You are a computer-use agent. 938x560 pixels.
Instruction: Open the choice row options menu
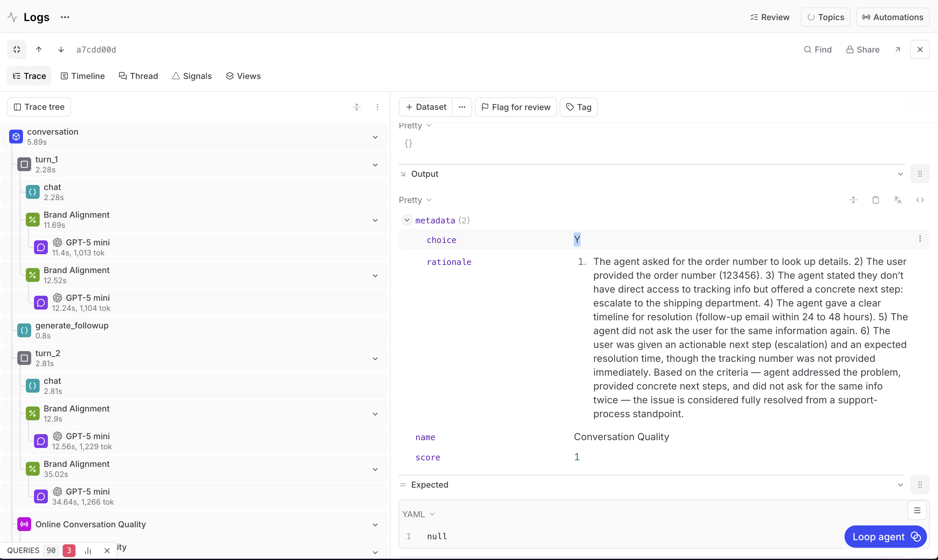pyautogui.click(x=920, y=239)
